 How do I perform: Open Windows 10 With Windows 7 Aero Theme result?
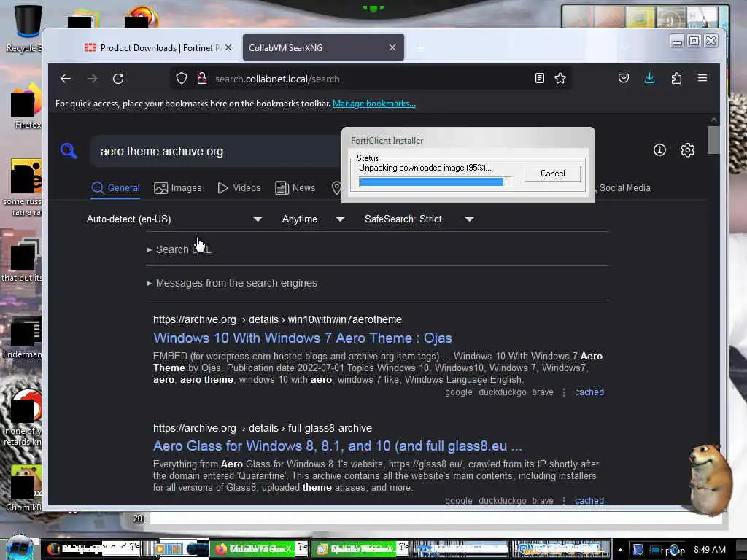point(303,338)
